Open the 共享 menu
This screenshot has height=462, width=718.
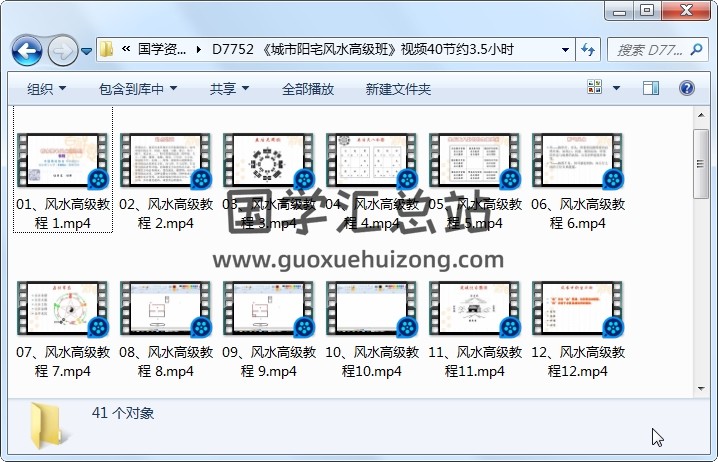pyautogui.click(x=229, y=89)
